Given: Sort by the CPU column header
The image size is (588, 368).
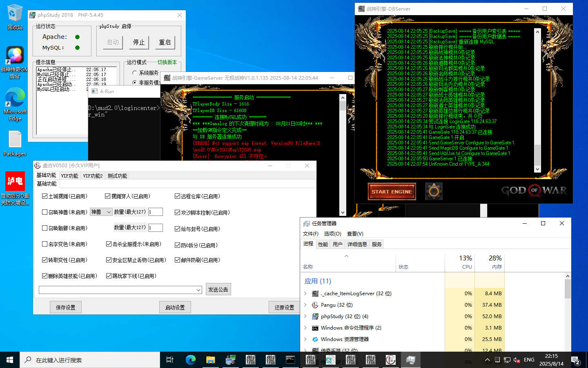Looking at the screenshot, I should pyautogui.click(x=460, y=262).
